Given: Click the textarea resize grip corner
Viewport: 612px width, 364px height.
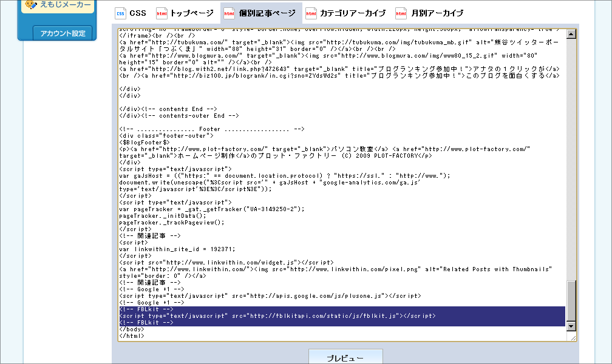Looking at the screenshot, I should 573,337.
